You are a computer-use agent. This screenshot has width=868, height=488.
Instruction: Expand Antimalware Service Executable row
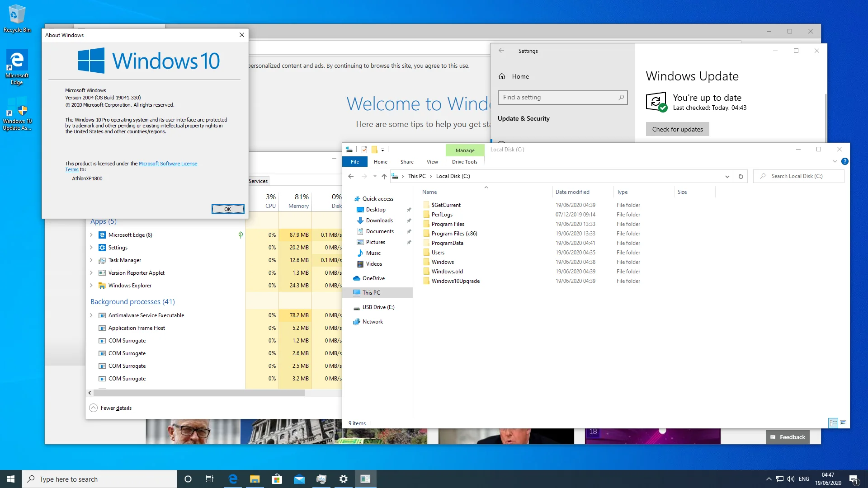click(x=91, y=315)
